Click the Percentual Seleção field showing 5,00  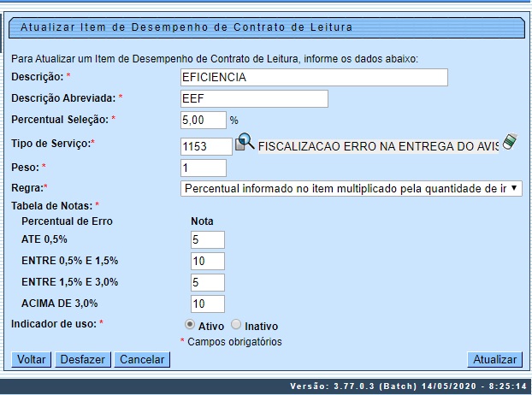click(x=204, y=120)
